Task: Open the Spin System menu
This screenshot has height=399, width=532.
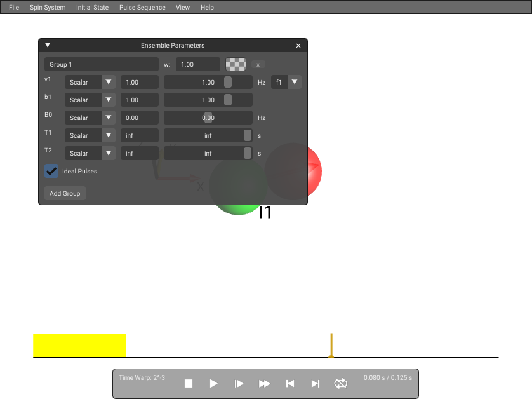Action: click(x=48, y=7)
